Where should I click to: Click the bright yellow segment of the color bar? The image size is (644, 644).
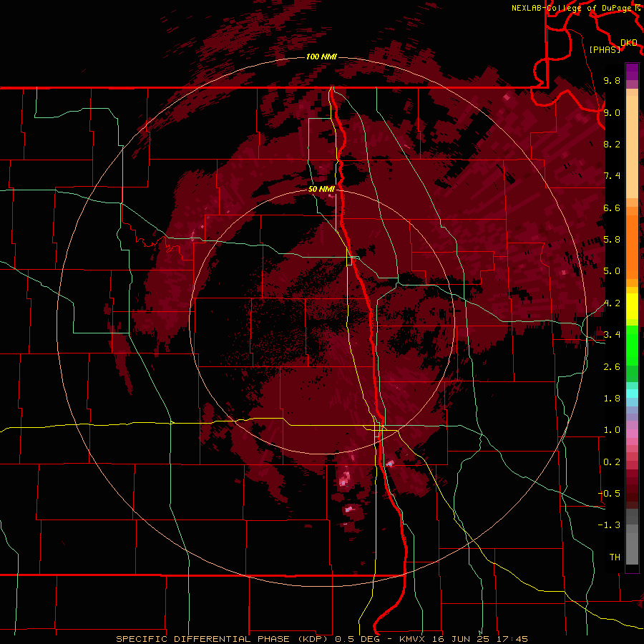tap(632, 306)
